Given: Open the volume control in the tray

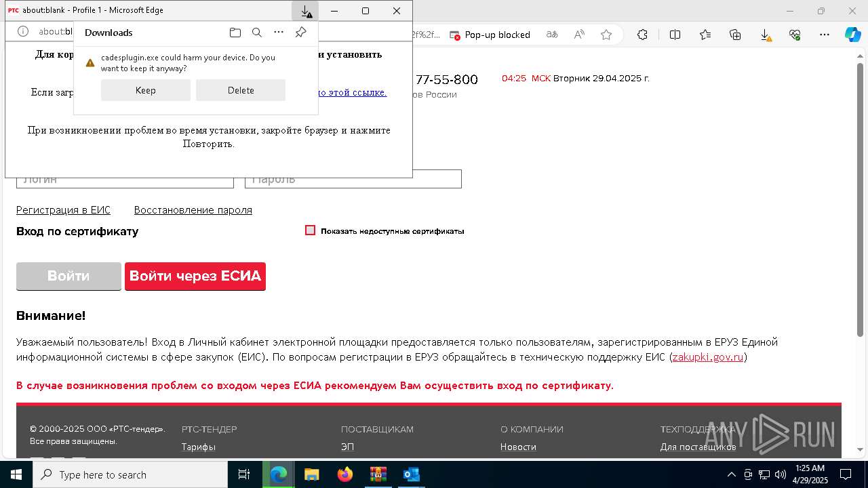Looking at the screenshot, I should click(780, 474).
